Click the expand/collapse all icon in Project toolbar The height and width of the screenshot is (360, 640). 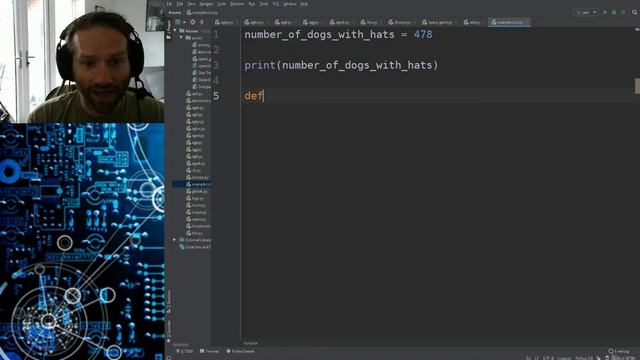(202, 22)
